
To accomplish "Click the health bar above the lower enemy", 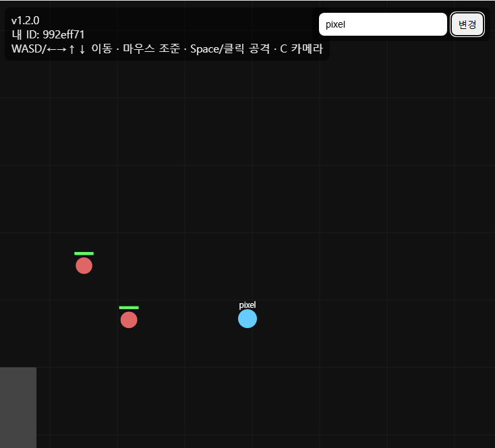I will pos(129,307).
